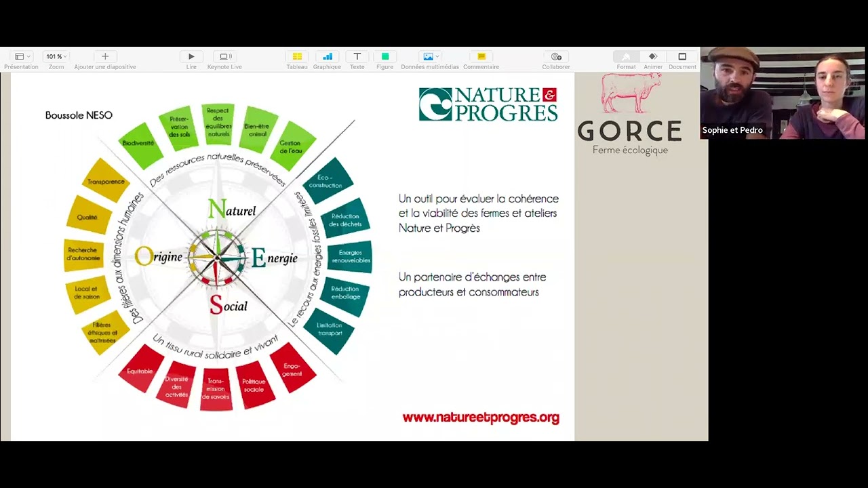Click the 'Local et de saison' segment

coord(88,293)
